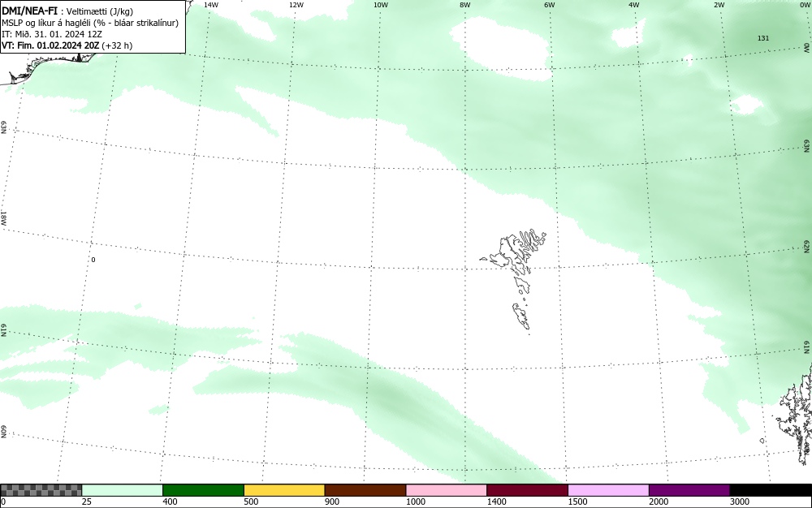The width and height of the screenshot is (812, 508).
Task: Click the '0W' label in the top corner
Action: (805, 5)
